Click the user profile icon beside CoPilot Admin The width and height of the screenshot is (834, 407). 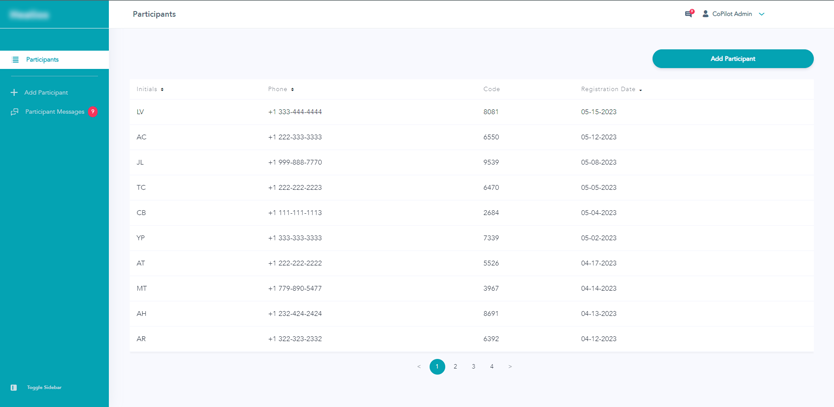point(705,14)
